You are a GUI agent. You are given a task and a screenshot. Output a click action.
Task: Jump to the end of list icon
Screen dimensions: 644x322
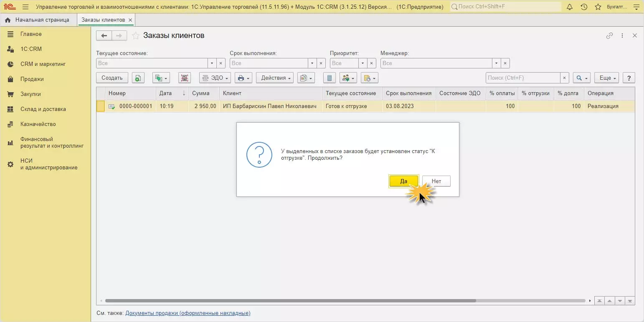click(630, 301)
